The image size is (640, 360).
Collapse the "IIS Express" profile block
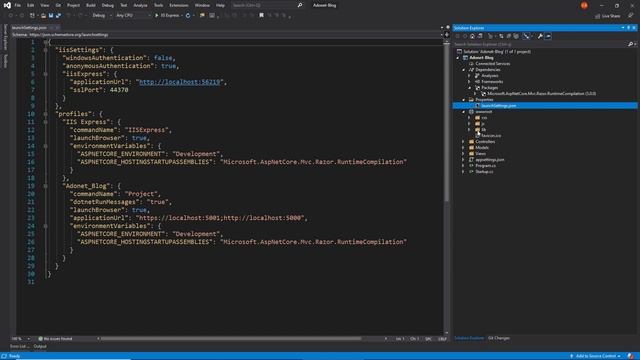tap(46, 122)
